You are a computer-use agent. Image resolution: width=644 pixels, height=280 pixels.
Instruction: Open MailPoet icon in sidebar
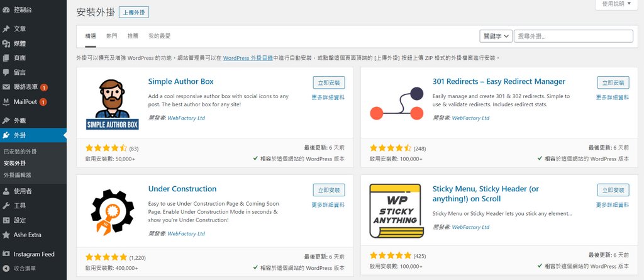(6, 102)
